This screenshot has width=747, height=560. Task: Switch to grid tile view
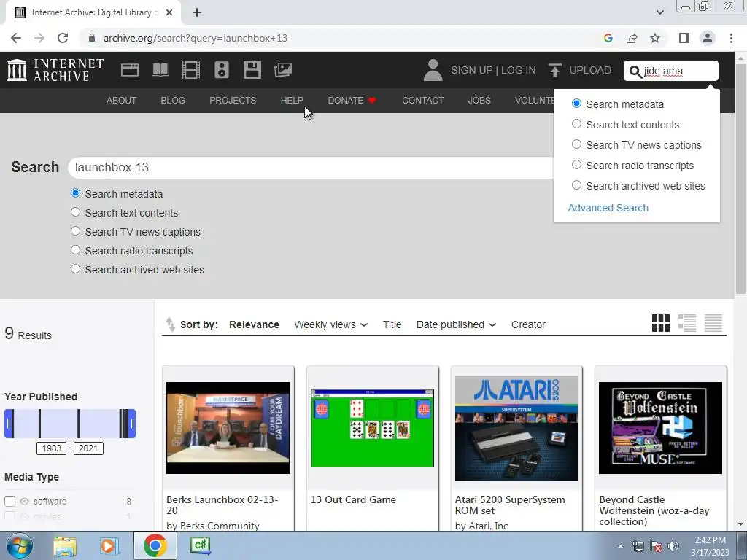pos(661,323)
